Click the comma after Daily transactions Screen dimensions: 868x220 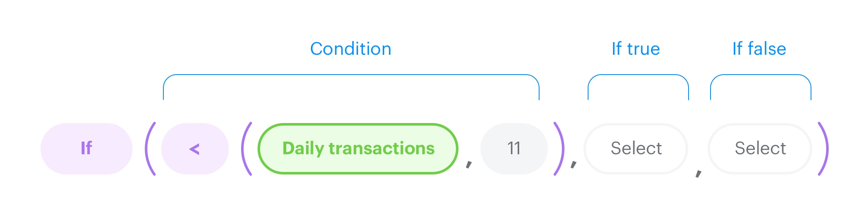(469, 164)
